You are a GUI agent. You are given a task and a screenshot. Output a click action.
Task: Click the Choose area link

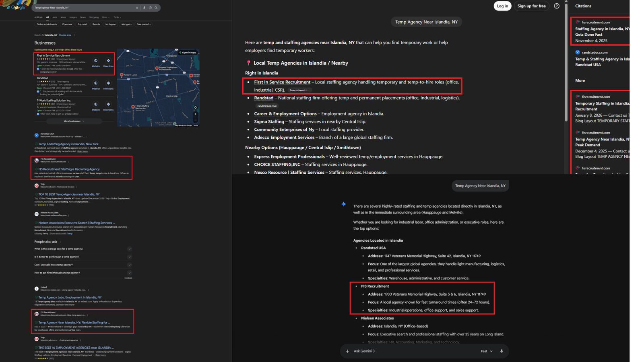[x=65, y=35]
